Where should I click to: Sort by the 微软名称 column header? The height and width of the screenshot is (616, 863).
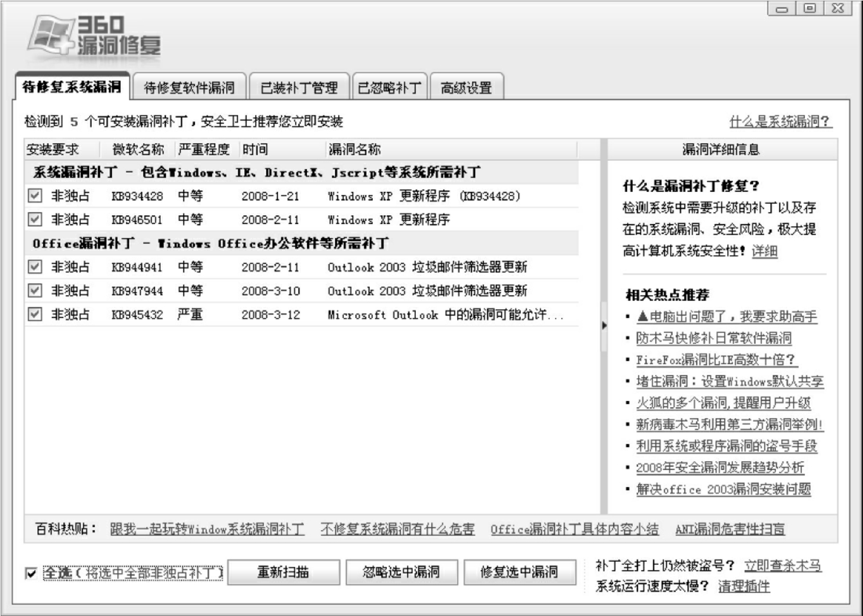pyautogui.click(x=139, y=150)
